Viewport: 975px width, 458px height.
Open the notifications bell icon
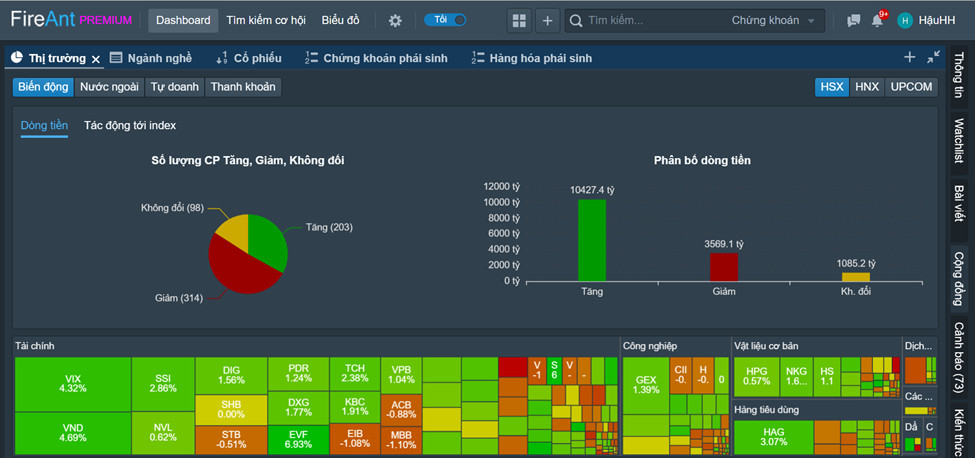click(877, 21)
